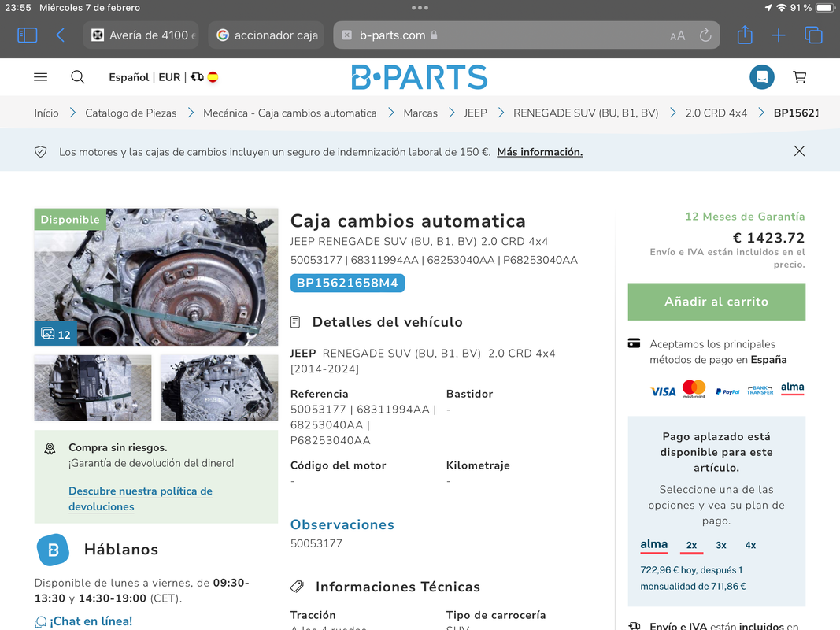Click the credit card icon beside Aceptamos
The width and height of the screenshot is (840, 630).
[634, 343]
